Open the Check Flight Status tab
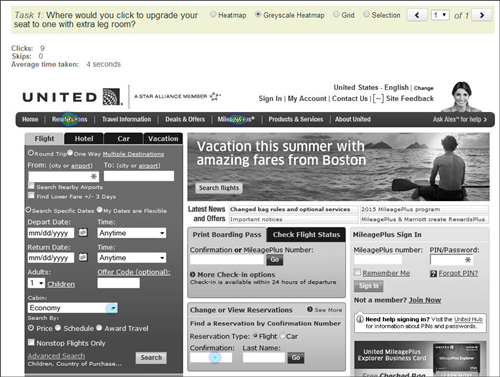The image size is (500, 377). click(x=306, y=235)
